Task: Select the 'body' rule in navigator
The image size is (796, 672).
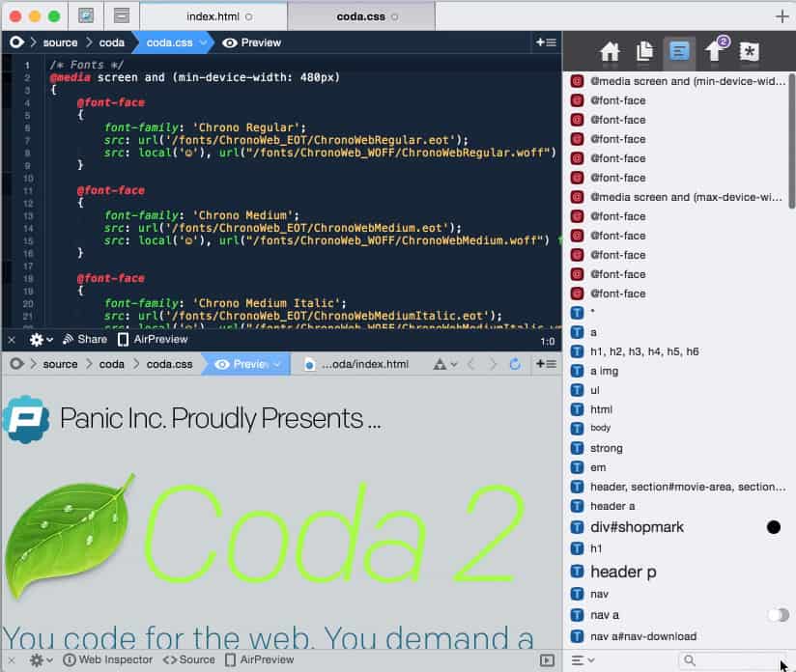Action: point(678,429)
